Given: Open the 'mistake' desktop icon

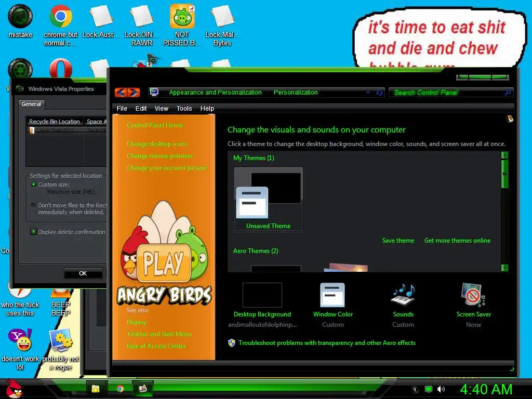Looking at the screenshot, I should [20, 21].
